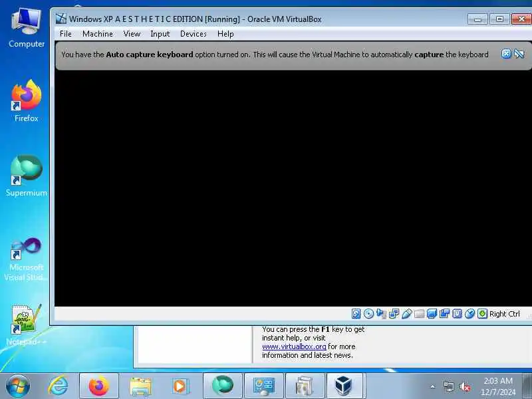Dismiss the Auto capture keyboard notification
This screenshot has height=399, width=532.
(506, 54)
